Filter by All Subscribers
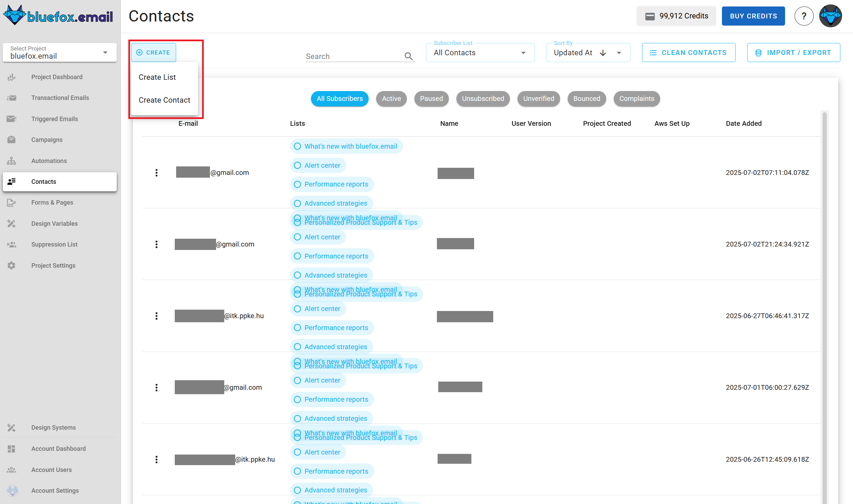The image size is (853, 504). (340, 99)
